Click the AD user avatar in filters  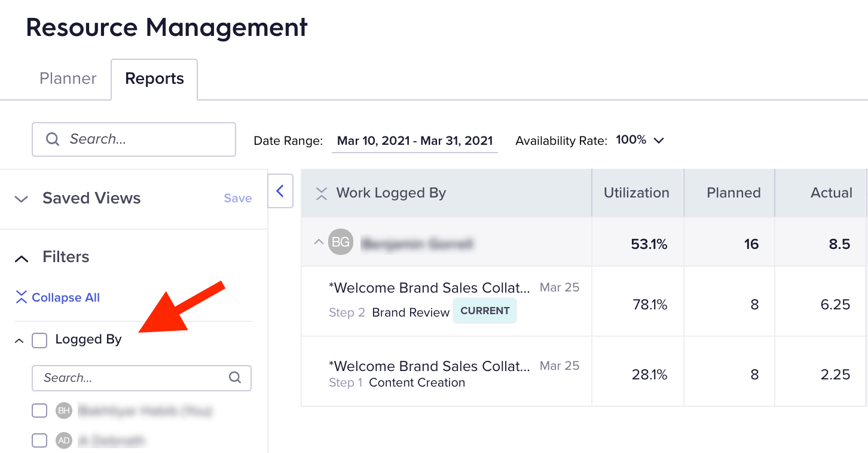(64, 440)
